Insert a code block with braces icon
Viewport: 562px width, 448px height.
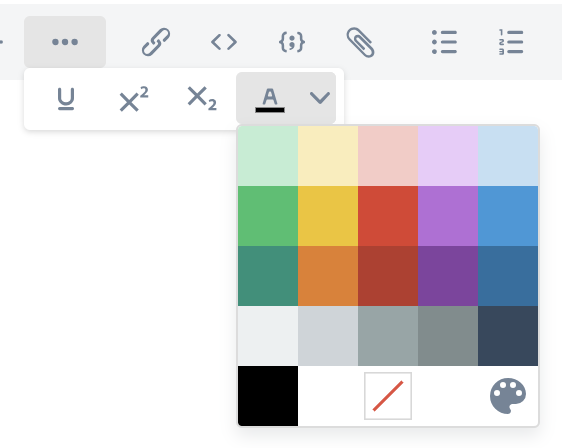point(292,42)
